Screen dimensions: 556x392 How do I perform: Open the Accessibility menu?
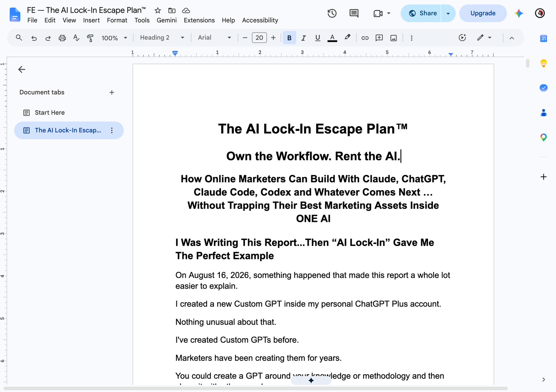260,20
